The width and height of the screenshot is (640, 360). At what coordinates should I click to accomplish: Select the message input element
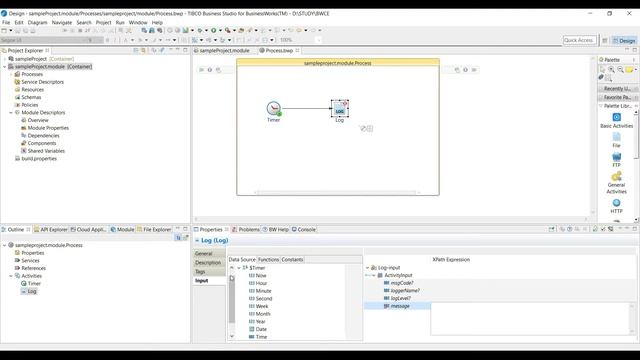tap(397, 306)
